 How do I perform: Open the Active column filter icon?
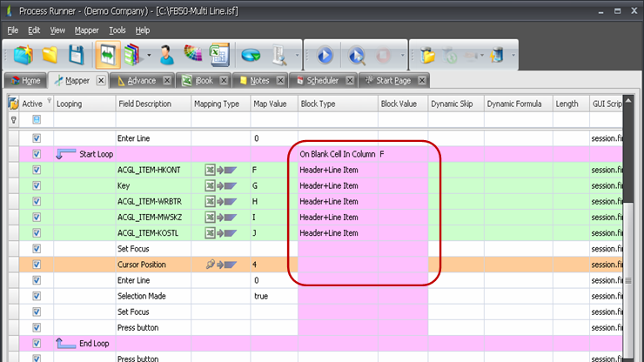[x=50, y=101]
